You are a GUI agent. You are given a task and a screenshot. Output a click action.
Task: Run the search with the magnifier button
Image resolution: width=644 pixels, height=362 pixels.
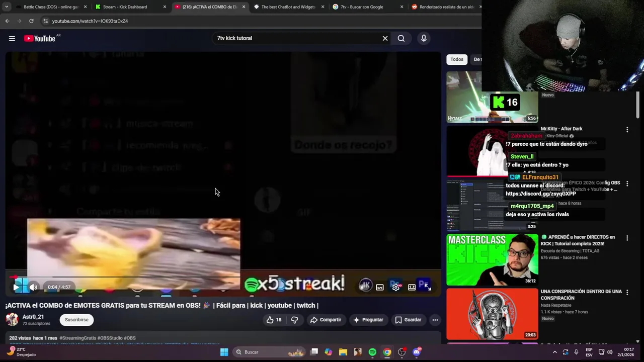[401, 38]
